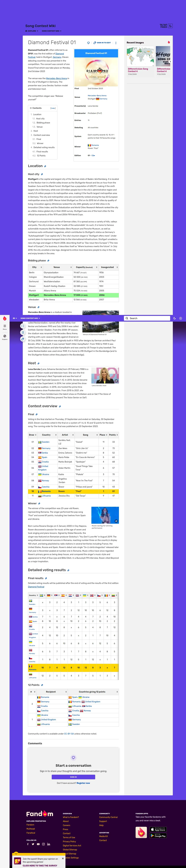Click pencil icon beside Winner heading
Image resolution: width=186 pixels, height=868 pixels.
click(x=39, y=503)
